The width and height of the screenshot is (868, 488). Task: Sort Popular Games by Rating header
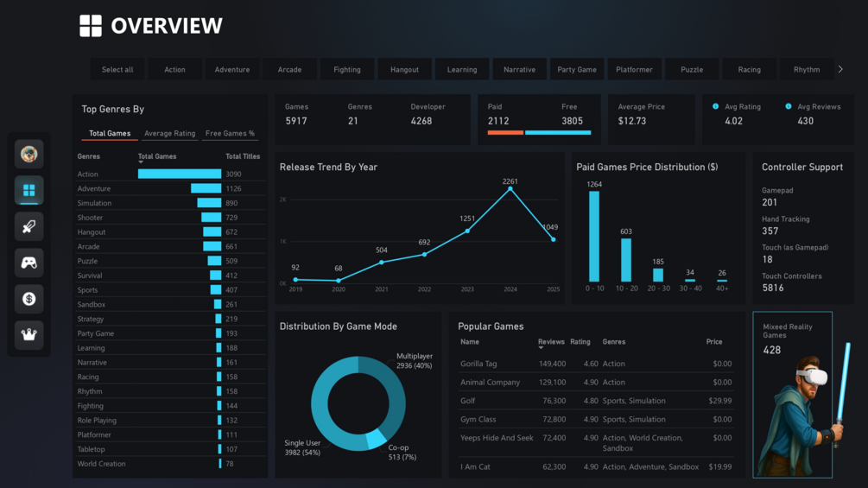[580, 342]
